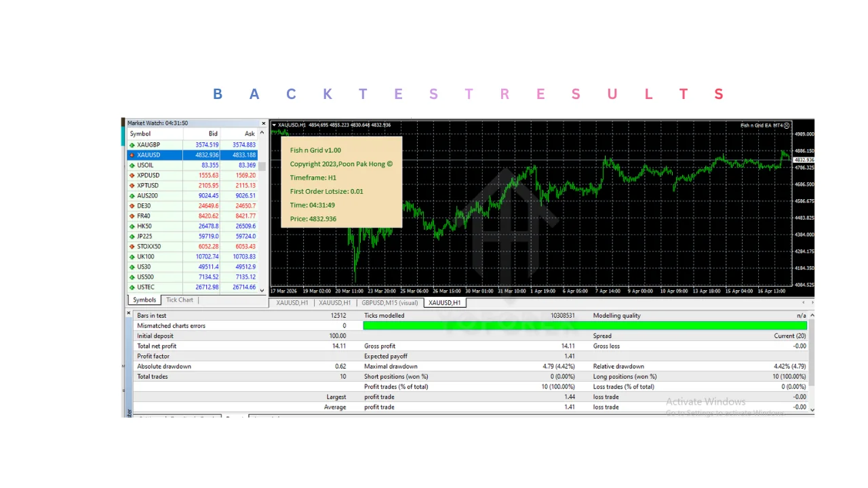Close the Strategy Tester panel

point(129,314)
